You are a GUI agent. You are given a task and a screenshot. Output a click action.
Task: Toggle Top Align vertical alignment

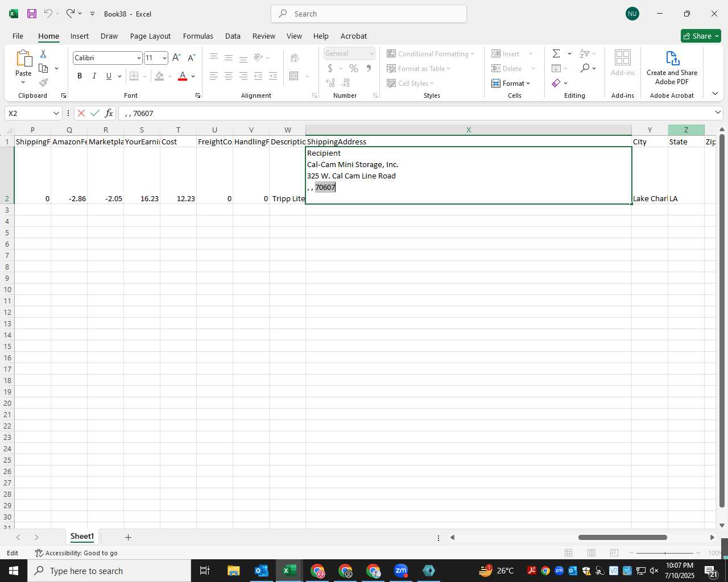[213, 57]
